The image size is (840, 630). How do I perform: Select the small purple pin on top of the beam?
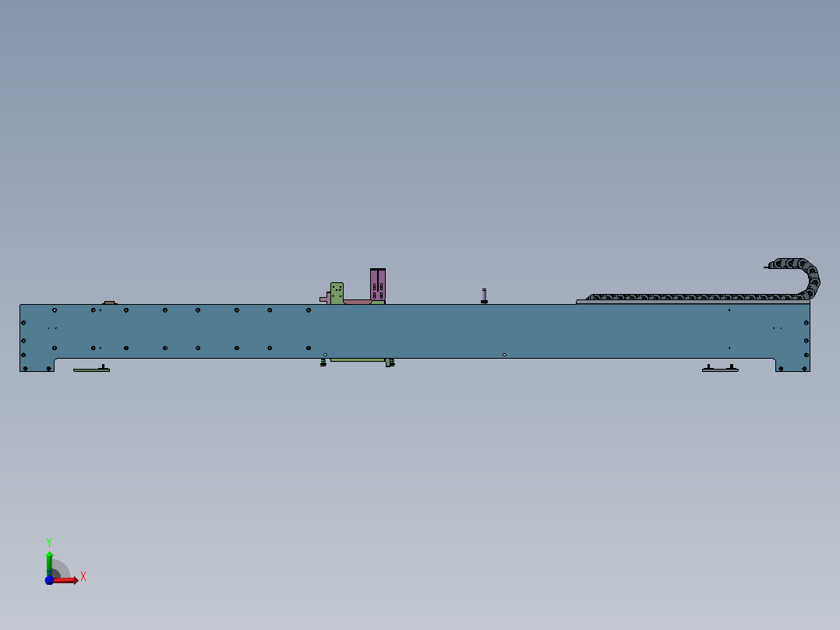(x=485, y=296)
